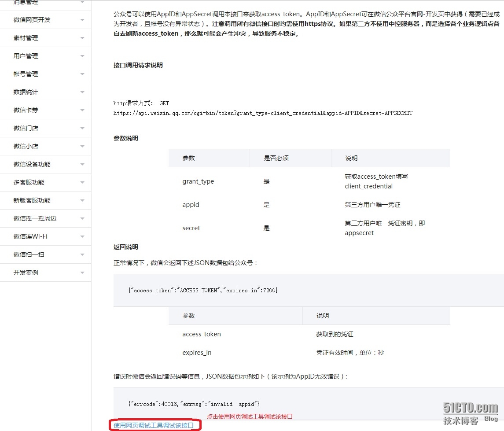The image size is (504, 431).
Task: Click the access_token JSON response example
Action: [x=203, y=290]
